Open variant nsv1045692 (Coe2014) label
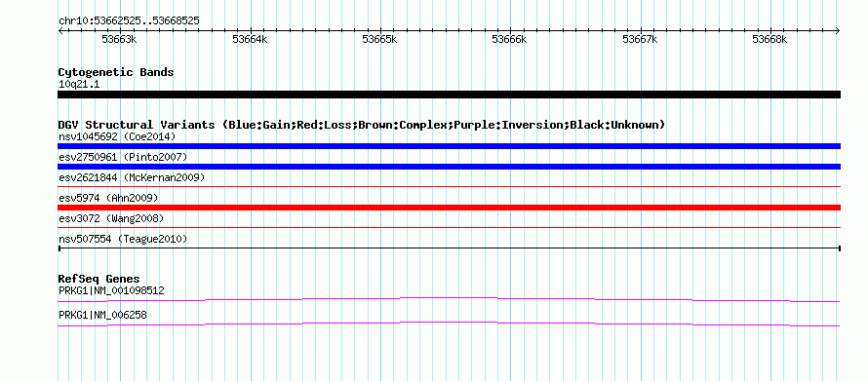 117,136
